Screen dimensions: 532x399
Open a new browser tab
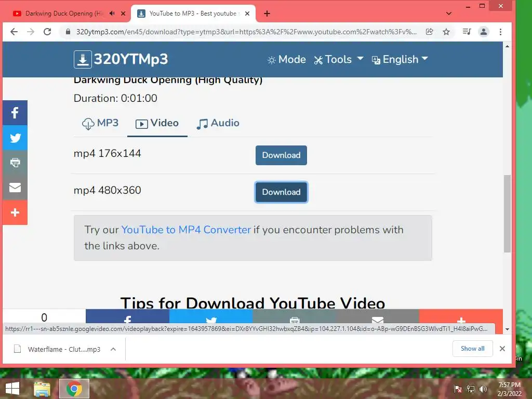(x=267, y=14)
